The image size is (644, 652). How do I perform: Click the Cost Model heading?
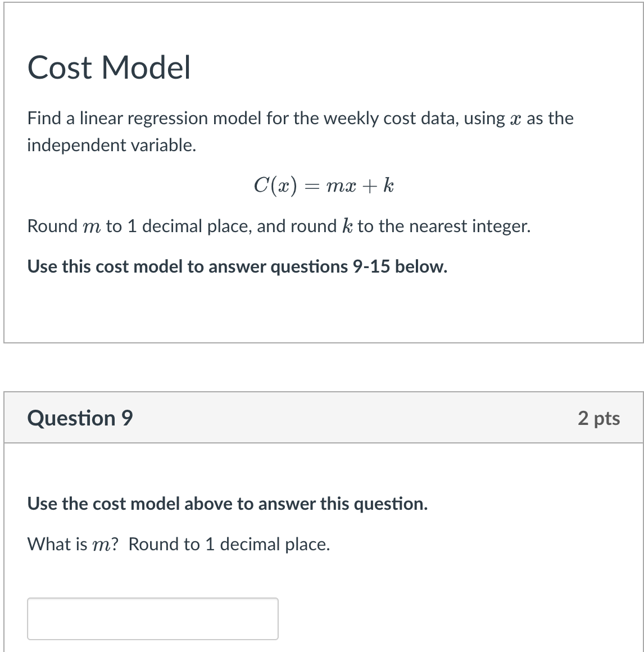tap(109, 67)
